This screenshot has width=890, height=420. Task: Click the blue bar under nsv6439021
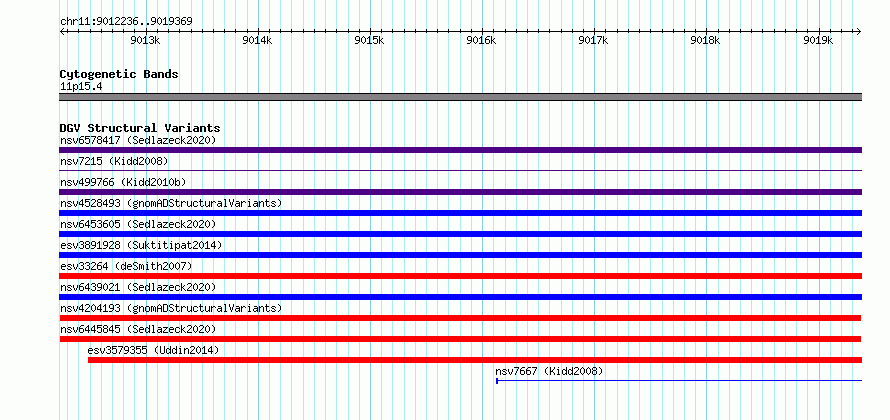pos(460,297)
